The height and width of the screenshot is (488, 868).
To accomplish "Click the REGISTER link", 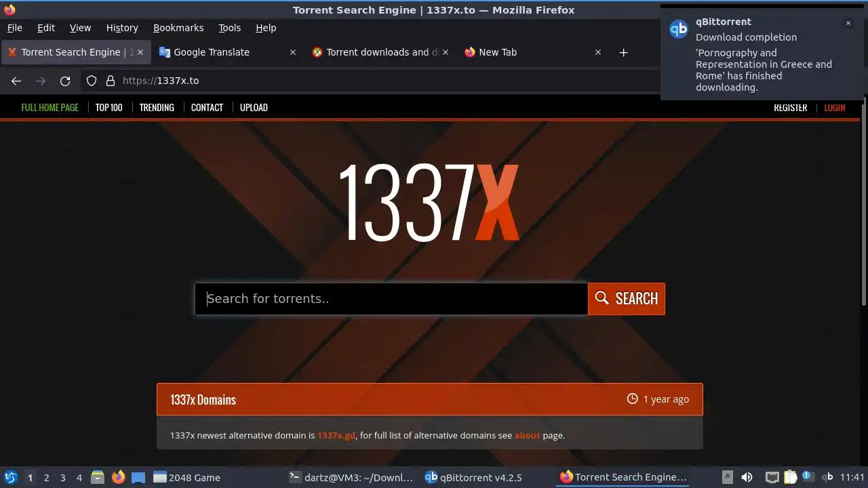I will [x=790, y=108].
